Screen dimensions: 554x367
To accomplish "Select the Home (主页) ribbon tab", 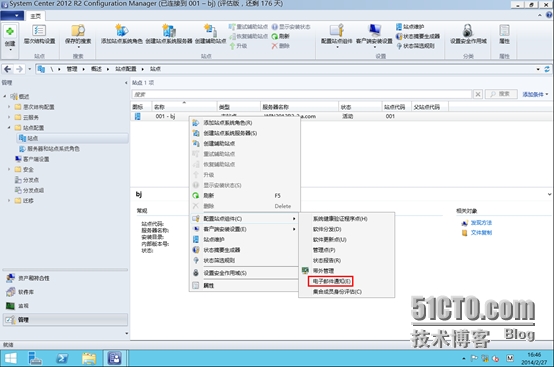I will [x=35, y=16].
